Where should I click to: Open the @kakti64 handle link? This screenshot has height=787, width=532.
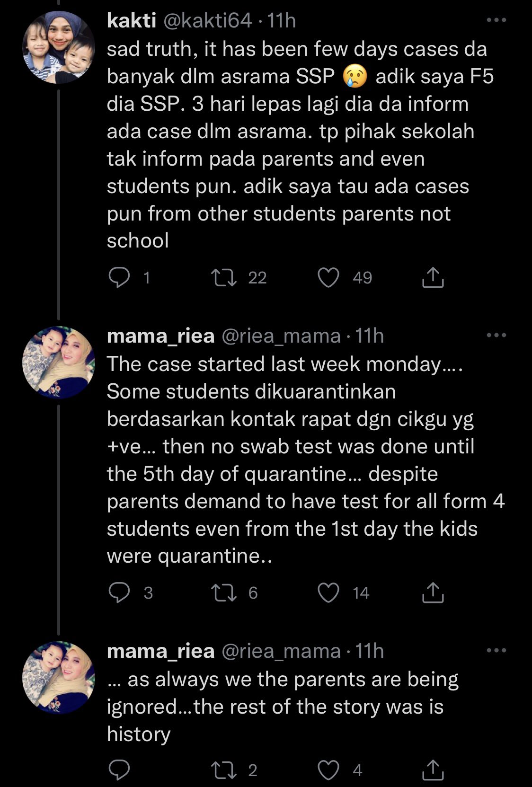coord(208,21)
